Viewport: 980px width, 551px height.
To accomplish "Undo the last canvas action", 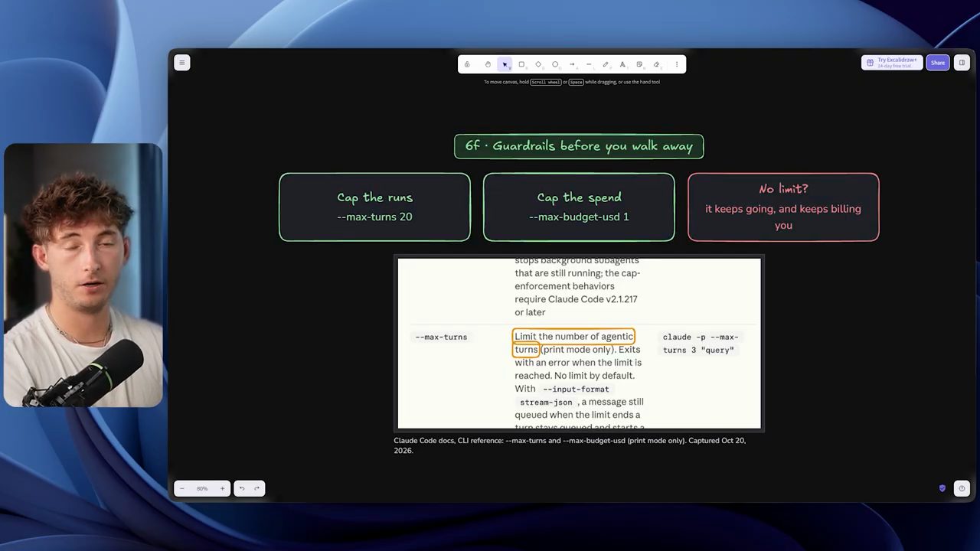I will (242, 488).
